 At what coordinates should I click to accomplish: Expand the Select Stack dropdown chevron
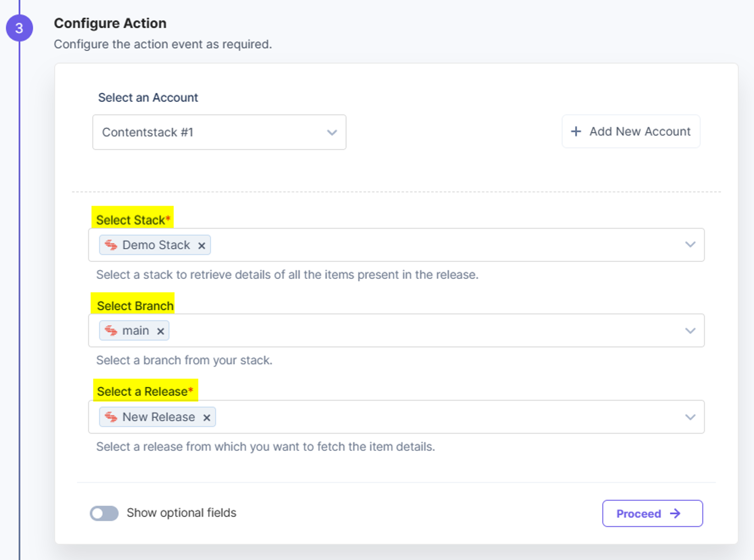pos(690,244)
